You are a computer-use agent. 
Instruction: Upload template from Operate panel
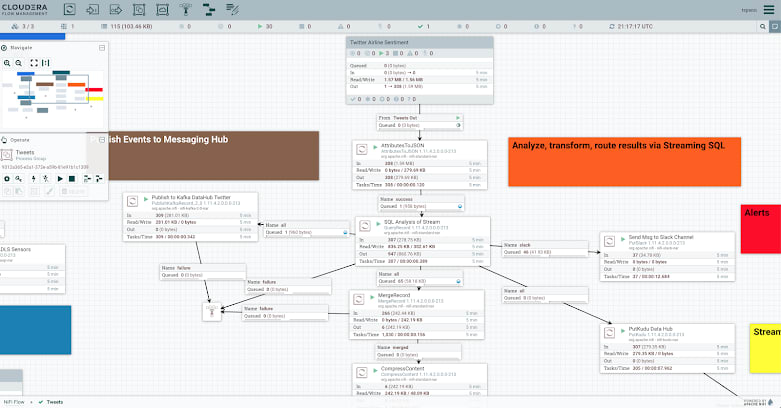(x=99, y=178)
